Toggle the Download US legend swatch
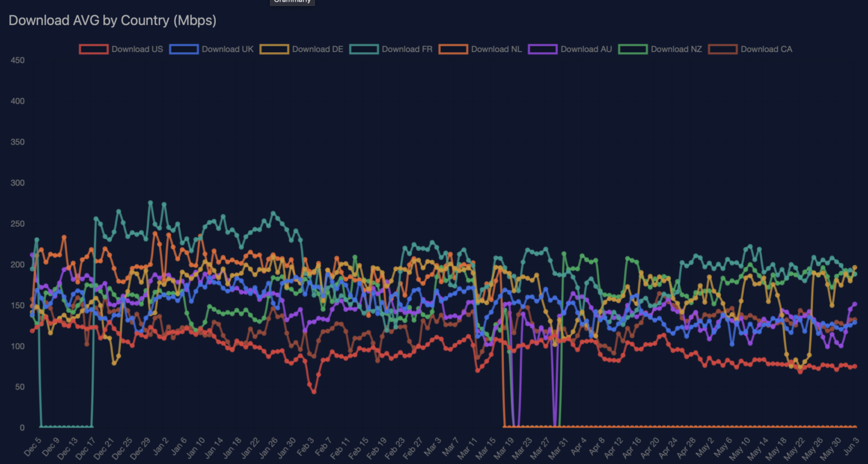 tap(94, 49)
